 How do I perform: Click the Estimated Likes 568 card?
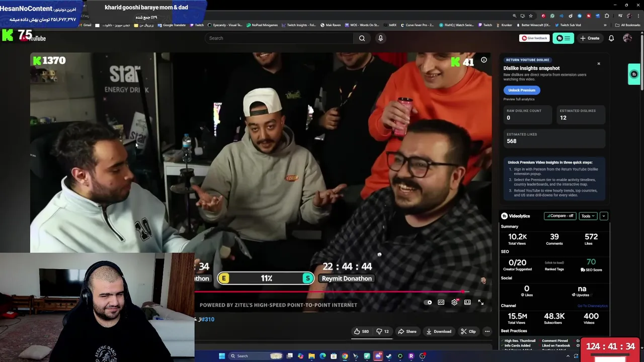555,138
